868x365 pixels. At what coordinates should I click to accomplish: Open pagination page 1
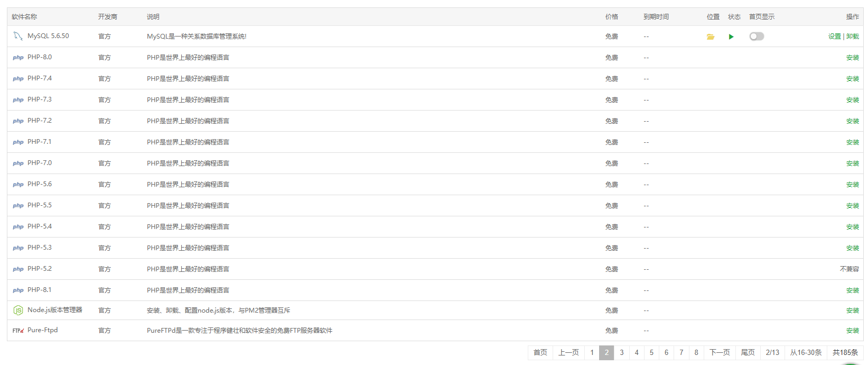tap(592, 352)
